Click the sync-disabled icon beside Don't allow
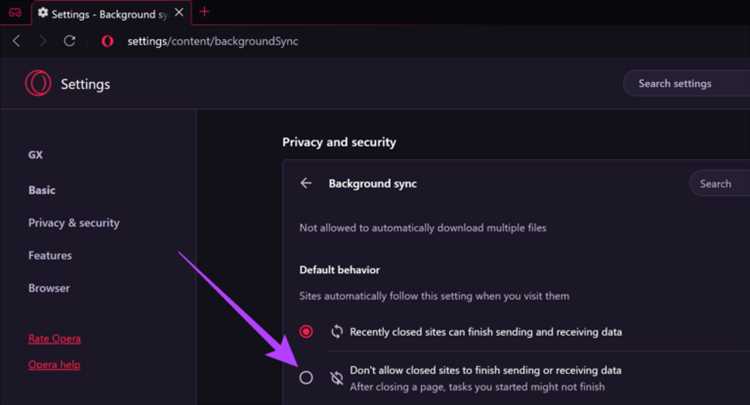750x405 pixels. coord(337,377)
